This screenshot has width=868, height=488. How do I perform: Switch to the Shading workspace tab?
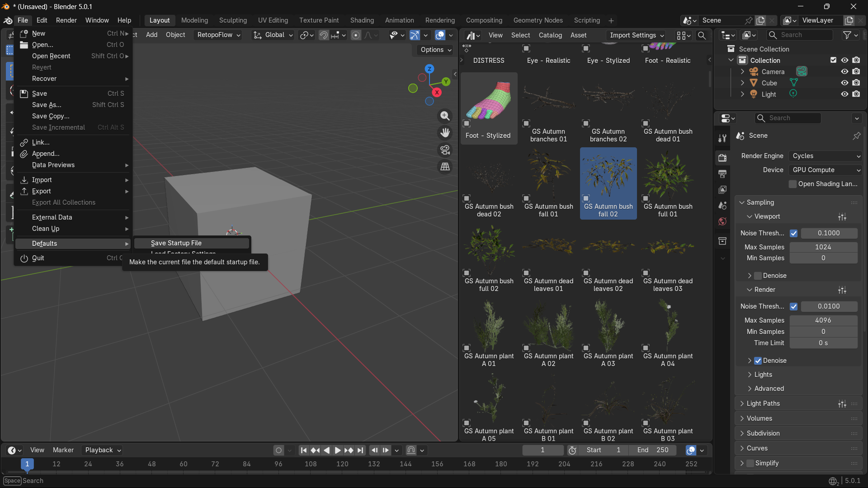[x=362, y=20]
